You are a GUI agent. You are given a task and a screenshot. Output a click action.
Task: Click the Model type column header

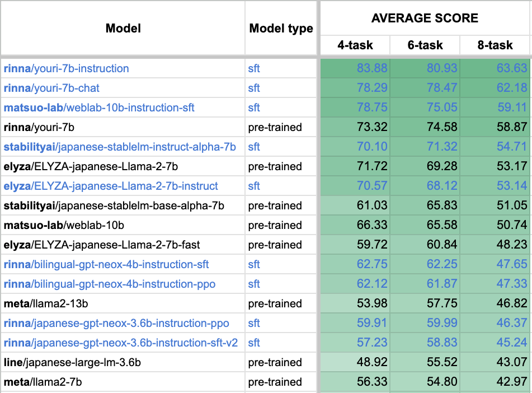point(281,28)
